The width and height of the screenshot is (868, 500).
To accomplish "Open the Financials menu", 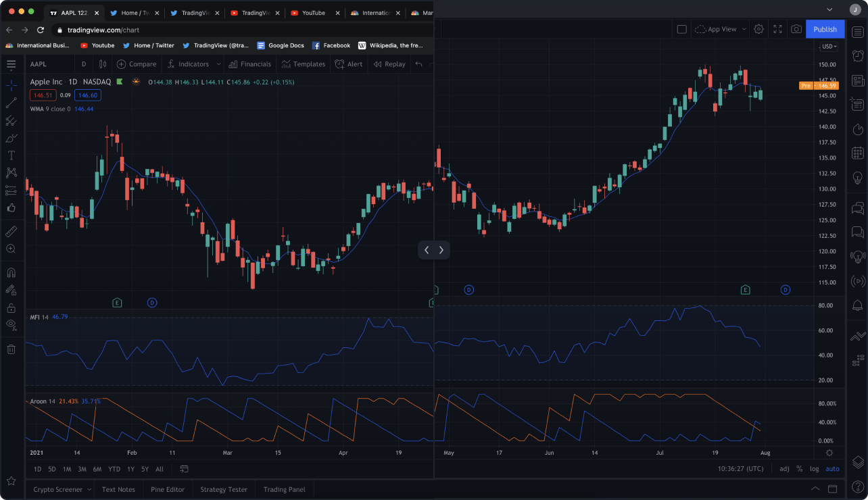I will point(250,64).
